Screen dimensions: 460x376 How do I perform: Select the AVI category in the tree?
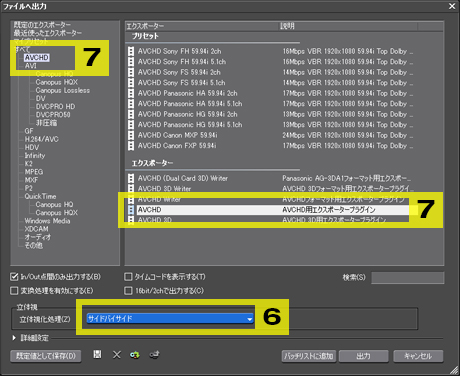click(x=30, y=66)
